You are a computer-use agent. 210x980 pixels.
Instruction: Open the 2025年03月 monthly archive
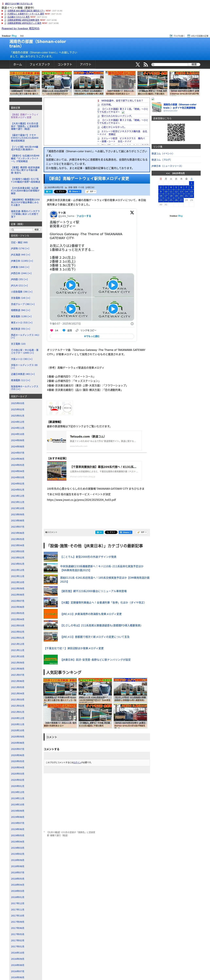(x=17, y=403)
